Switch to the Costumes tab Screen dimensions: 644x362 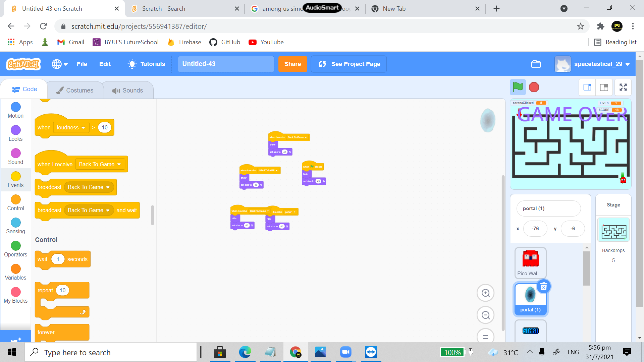click(75, 90)
